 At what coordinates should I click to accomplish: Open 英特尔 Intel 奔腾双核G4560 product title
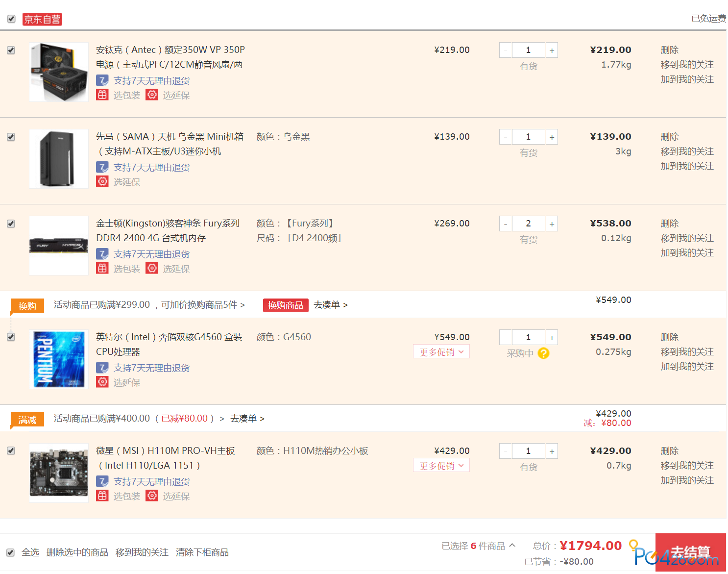[x=169, y=344]
